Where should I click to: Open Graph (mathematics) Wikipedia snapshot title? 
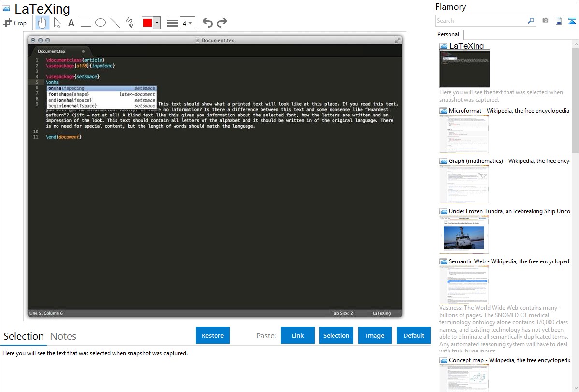click(509, 161)
